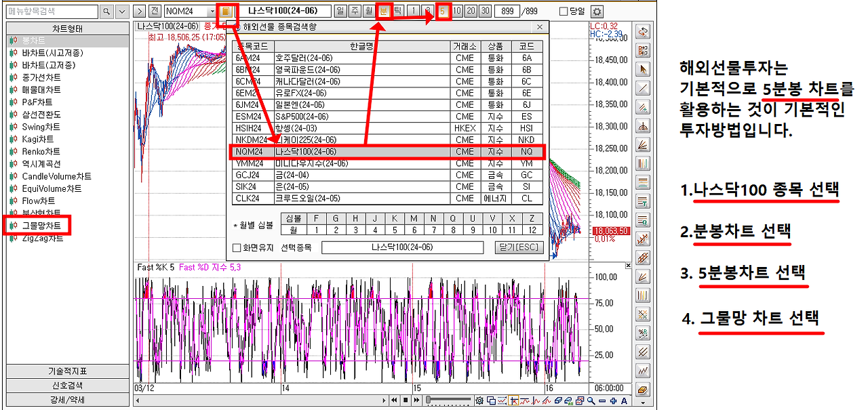Toggle the 틱 tick chart button
Viewport: 868px width, 410px height.
pos(398,12)
